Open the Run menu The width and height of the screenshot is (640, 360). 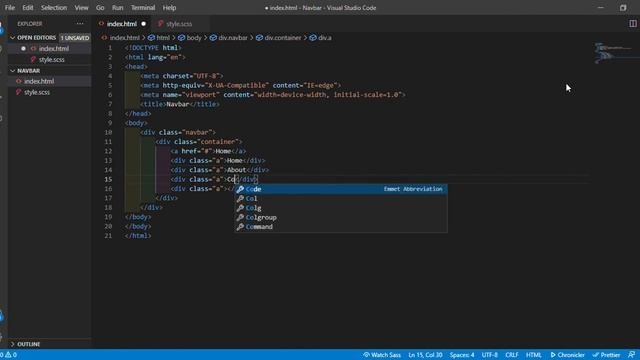coord(118,8)
